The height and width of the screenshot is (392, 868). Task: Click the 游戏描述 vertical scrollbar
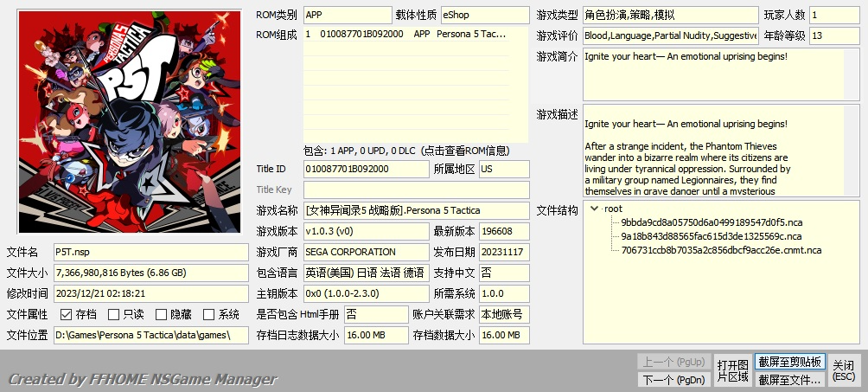pyautogui.click(x=852, y=150)
